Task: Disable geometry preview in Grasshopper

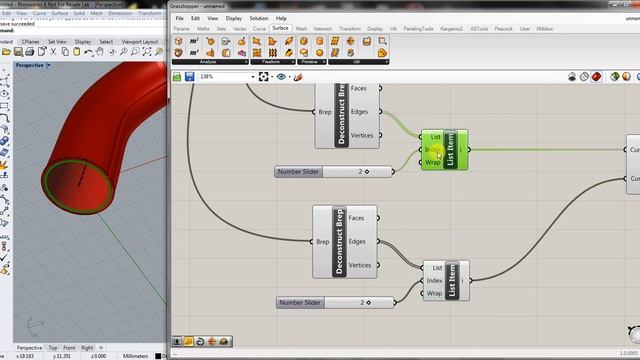Action: [572, 77]
